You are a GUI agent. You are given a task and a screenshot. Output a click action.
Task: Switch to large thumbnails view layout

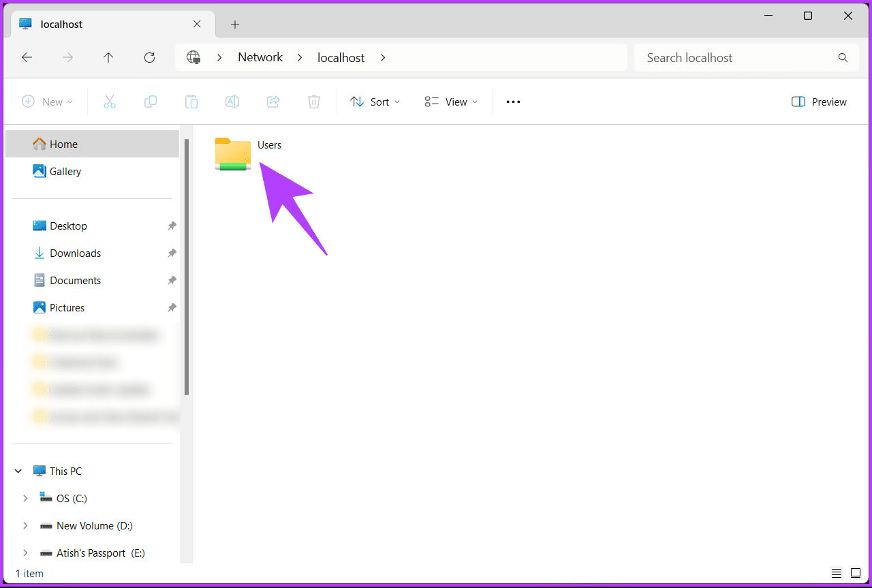pyautogui.click(x=856, y=573)
